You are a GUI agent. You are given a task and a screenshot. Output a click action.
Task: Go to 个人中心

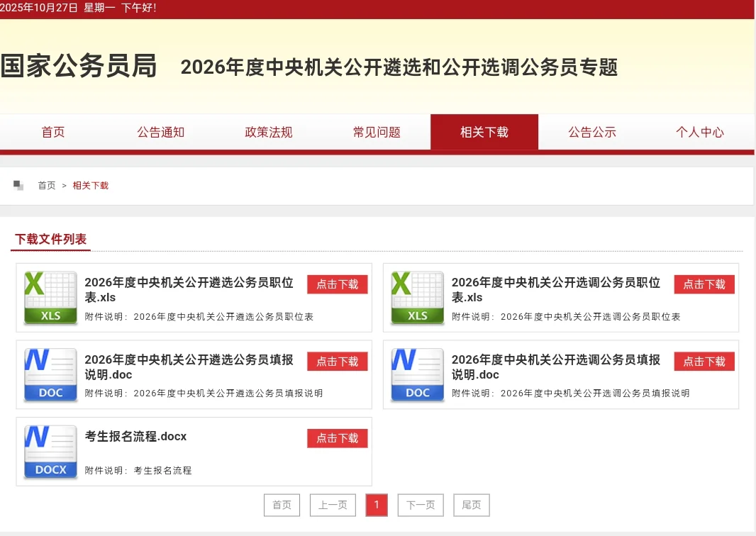pyautogui.click(x=700, y=132)
